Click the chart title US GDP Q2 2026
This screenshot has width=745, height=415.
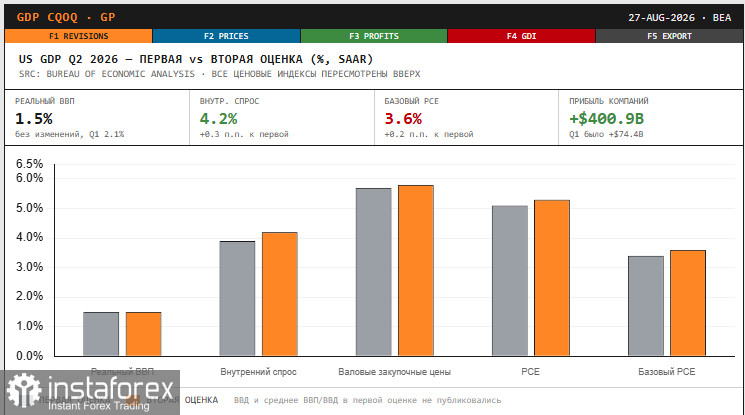196,59
